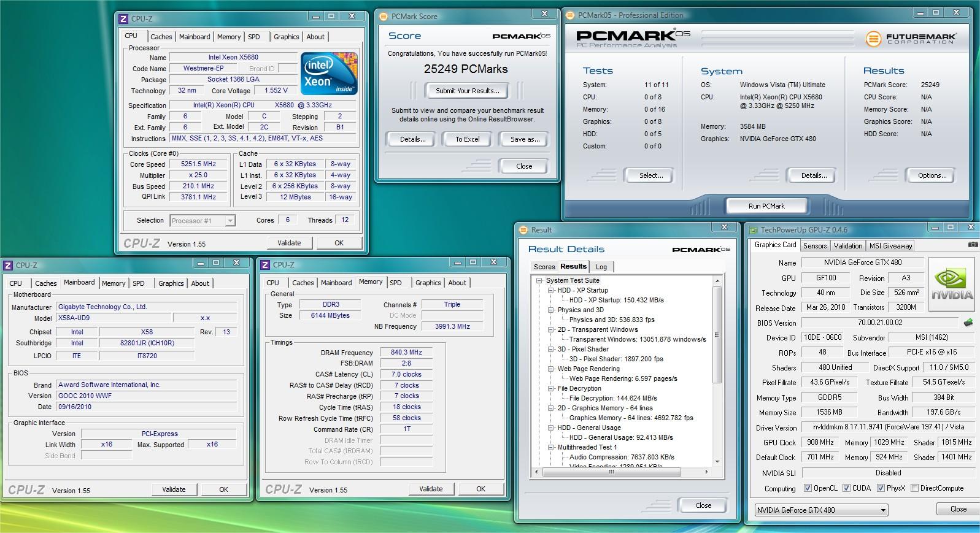Click PCMark05 logo in Result Details window

[x=701, y=250]
